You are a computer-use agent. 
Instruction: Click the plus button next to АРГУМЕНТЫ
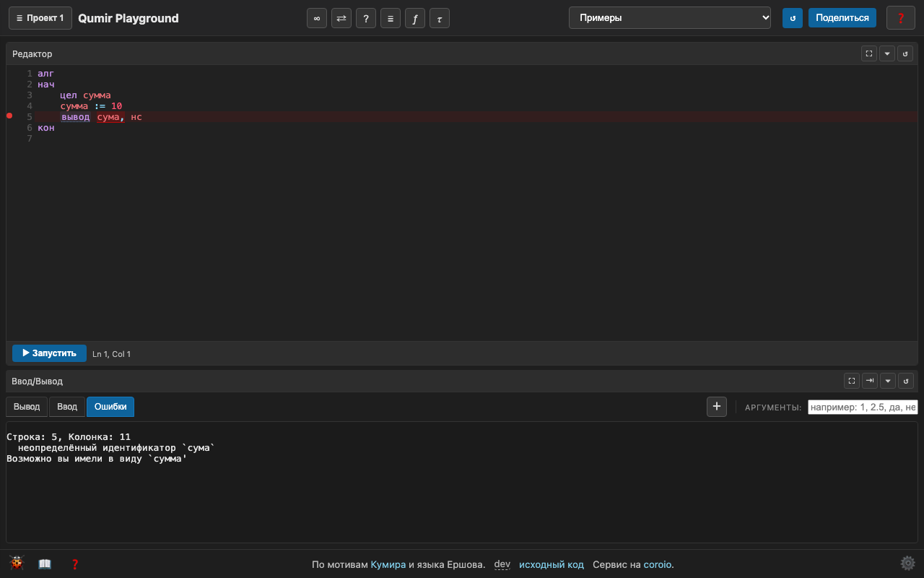tap(717, 407)
